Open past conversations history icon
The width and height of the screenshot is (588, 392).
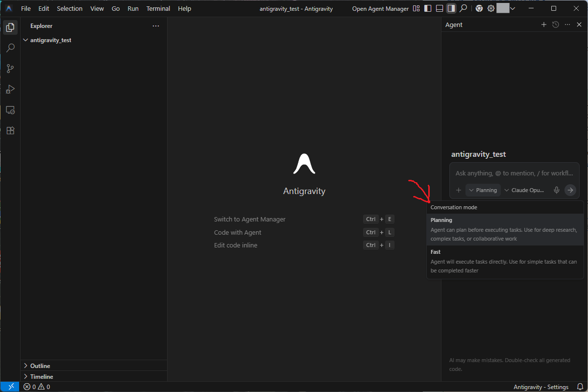tap(555, 24)
